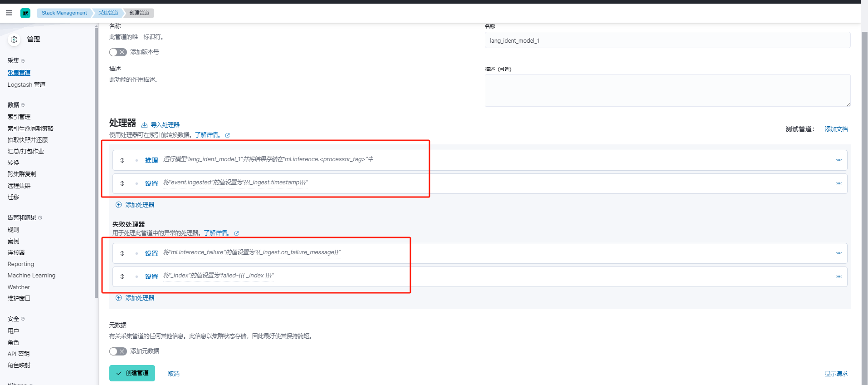Screen dimensions: 868x385
Task: Click the pipeline name input field
Action: [668, 40]
